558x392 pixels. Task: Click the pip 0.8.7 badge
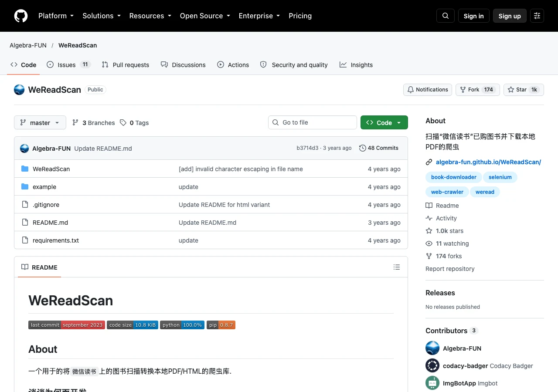pos(221,325)
